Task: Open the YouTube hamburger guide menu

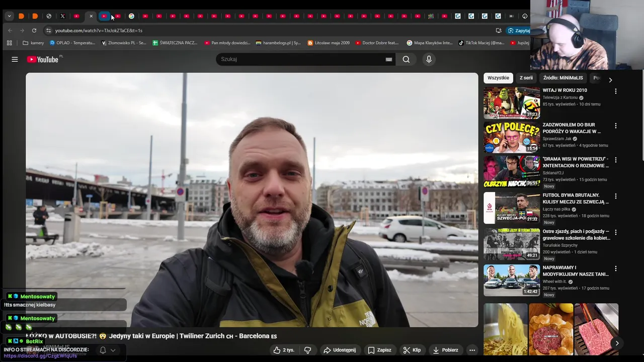Action: click(x=15, y=59)
